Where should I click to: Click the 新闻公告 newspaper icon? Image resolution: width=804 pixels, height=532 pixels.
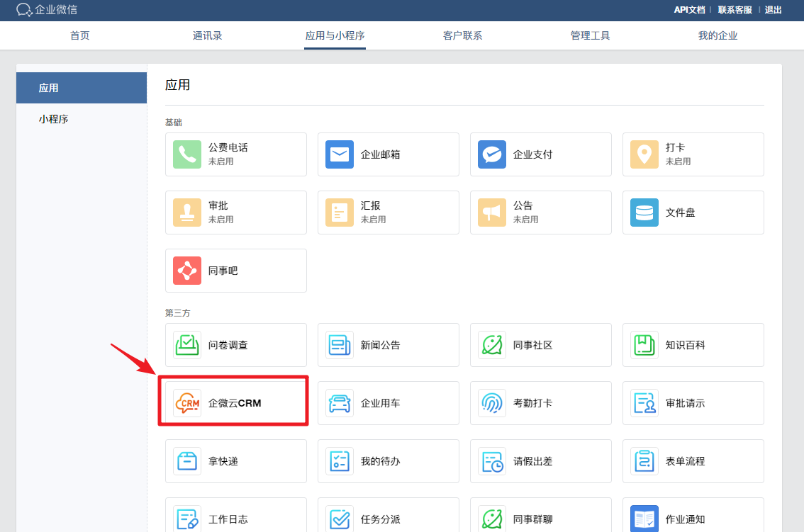[x=340, y=345]
